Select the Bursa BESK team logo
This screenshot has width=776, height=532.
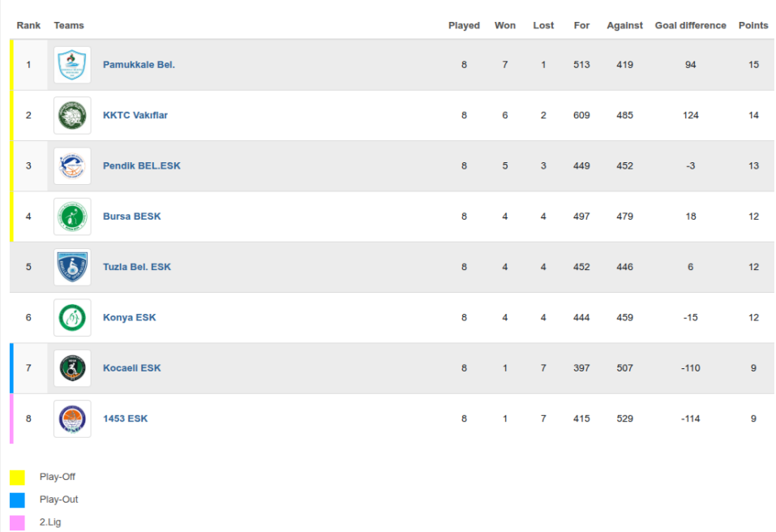pos(72,217)
